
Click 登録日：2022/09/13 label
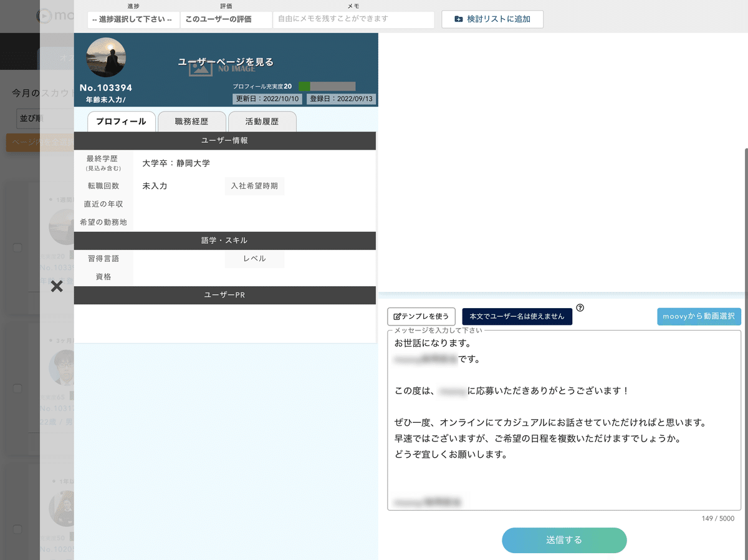click(341, 99)
